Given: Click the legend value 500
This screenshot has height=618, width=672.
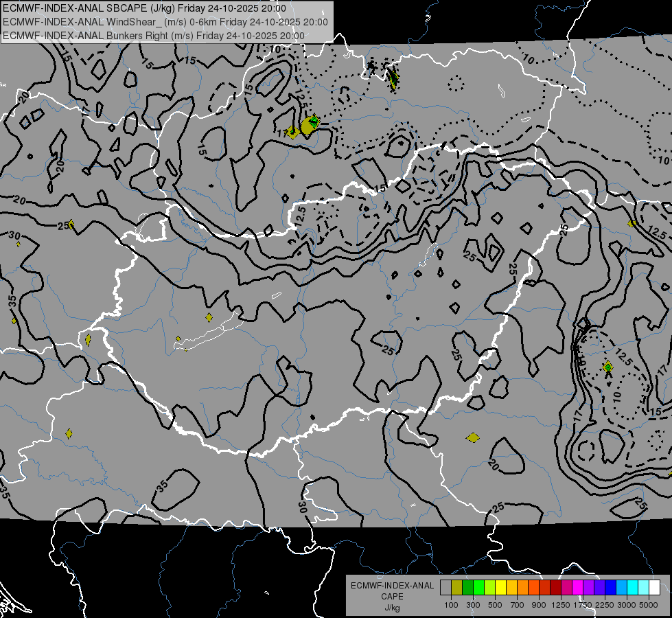Looking at the screenshot, I should pos(495,605).
